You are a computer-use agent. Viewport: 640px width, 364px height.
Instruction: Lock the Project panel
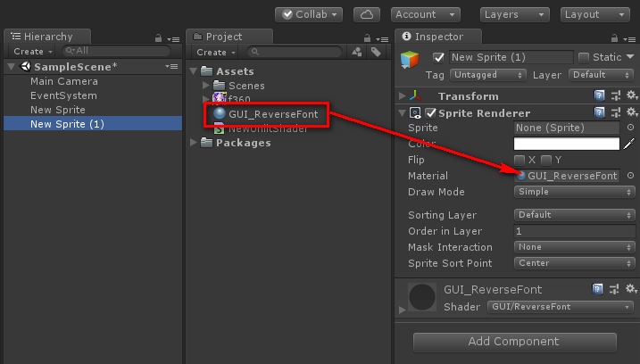[x=368, y=38]
